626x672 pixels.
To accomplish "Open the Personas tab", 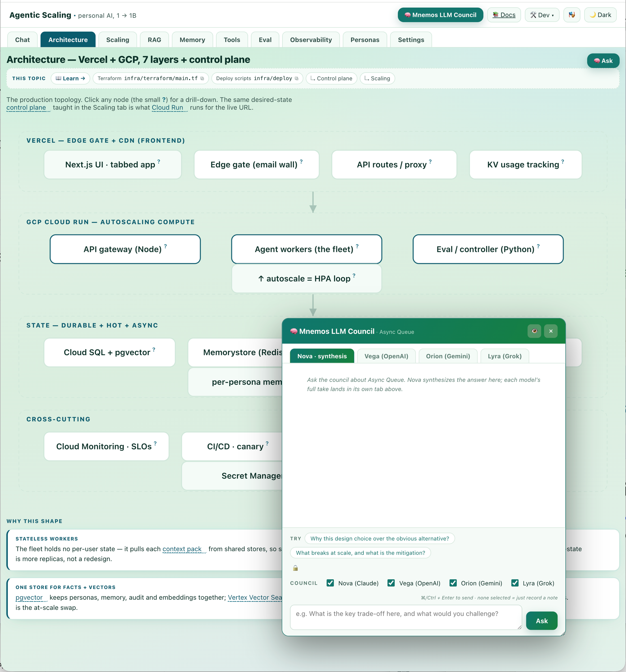I will (365, 40).
